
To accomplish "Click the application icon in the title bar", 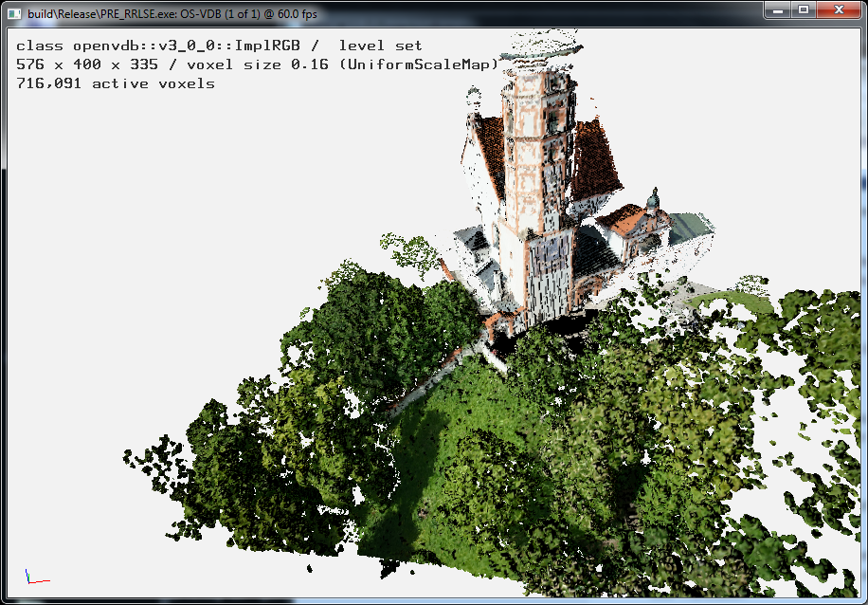I will click(x=14, y=13).
